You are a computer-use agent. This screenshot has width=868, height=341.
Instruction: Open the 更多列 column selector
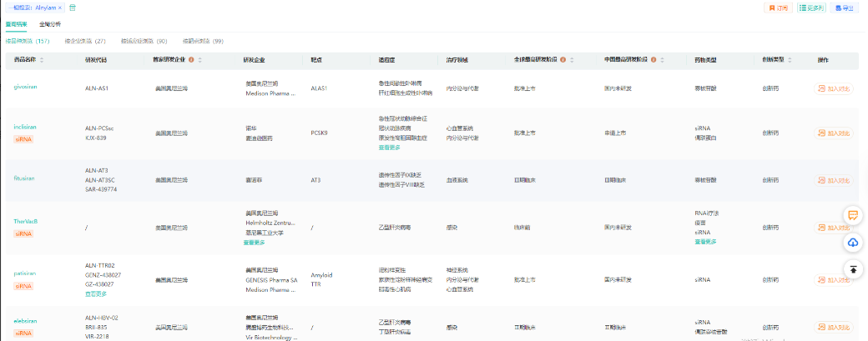[811, 8]
